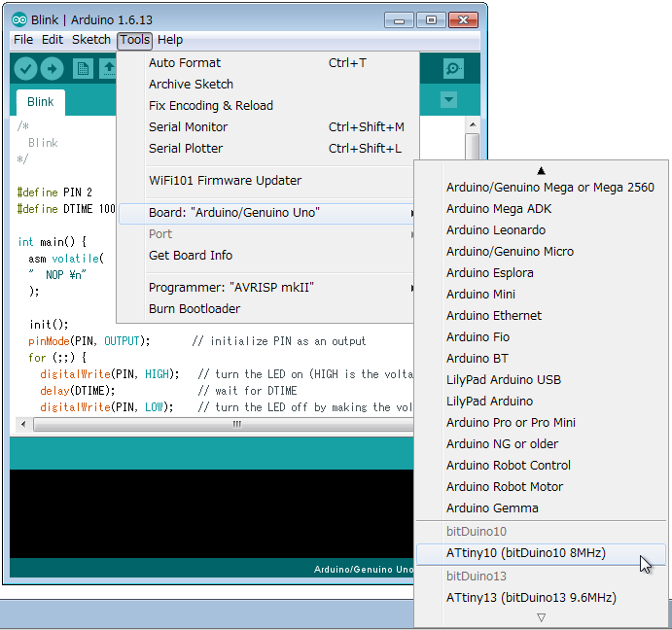Select Arduino Fio board
The height and width of the screenshot is (630, 672).
pyautogui.click(x=542, y=337)
